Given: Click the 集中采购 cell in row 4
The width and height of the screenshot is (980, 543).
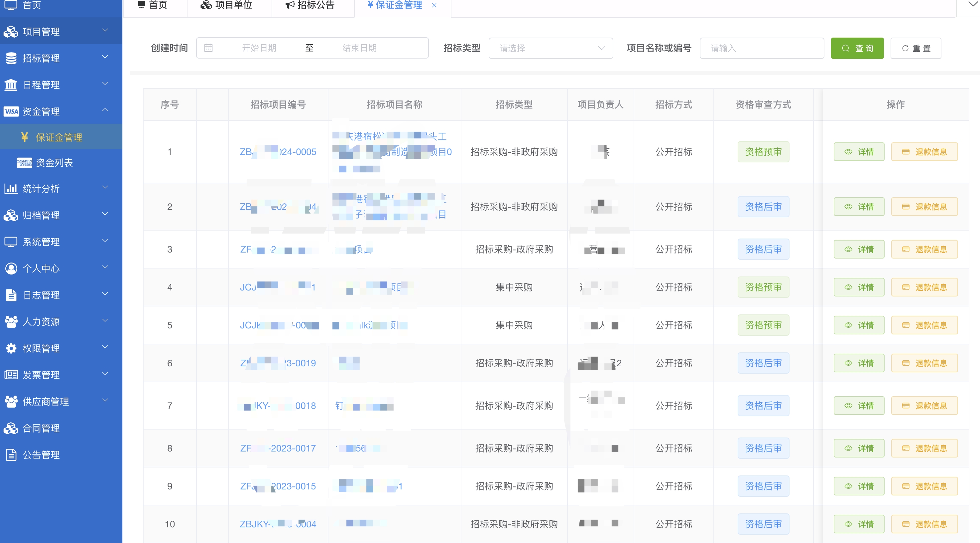Looking at the screenshot, I should (514, 287).
